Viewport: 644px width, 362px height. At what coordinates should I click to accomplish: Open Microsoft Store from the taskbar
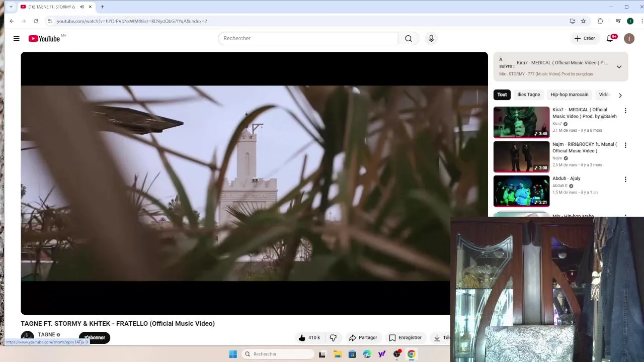point(352,354)
